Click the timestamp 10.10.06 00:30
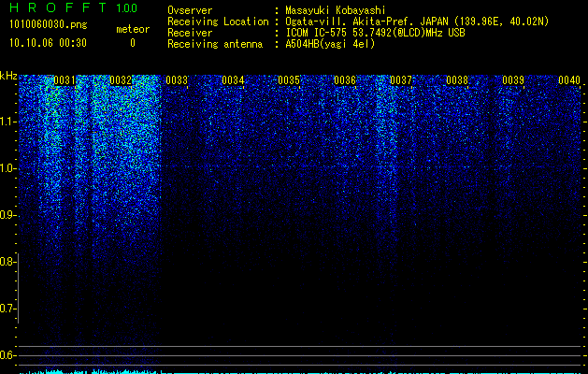The height and width of the screenshot is (374, 588). [x=48, y=43]
